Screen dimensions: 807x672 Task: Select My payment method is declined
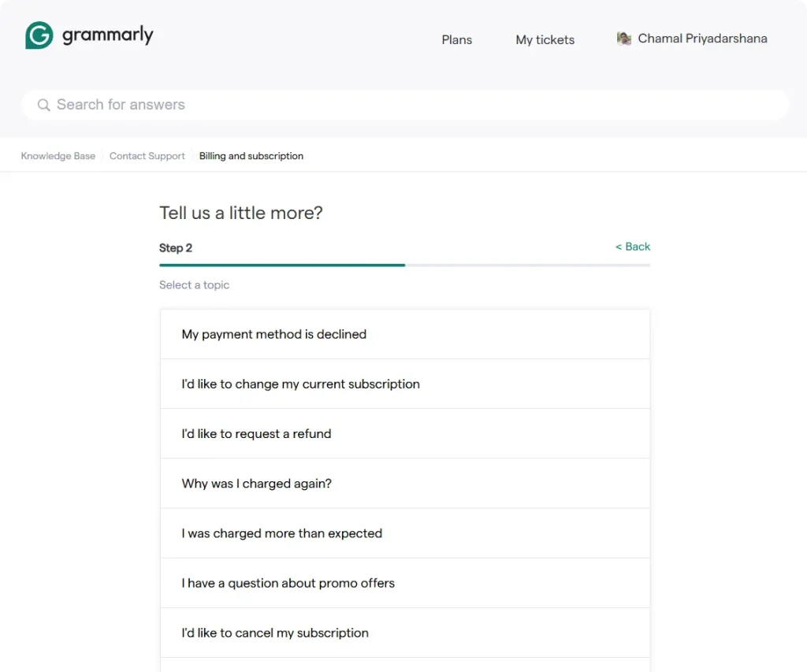pyautogui.click(x=404, y=334)
